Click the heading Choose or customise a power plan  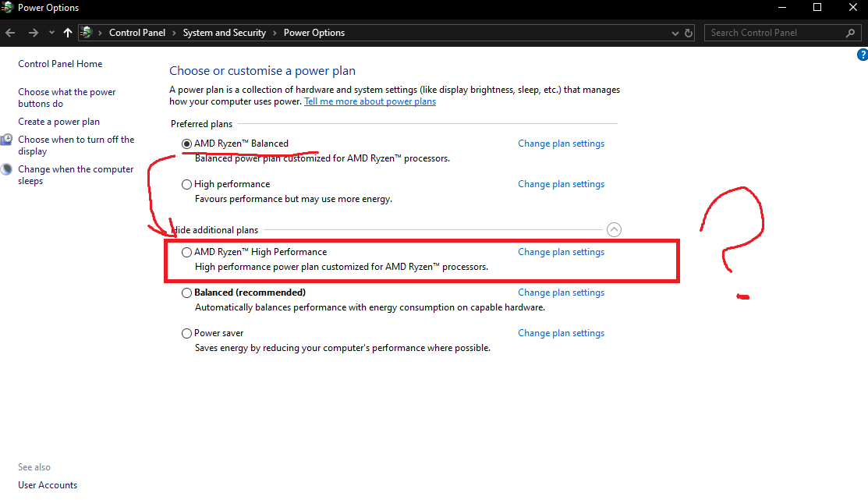[x=262, y=71]
